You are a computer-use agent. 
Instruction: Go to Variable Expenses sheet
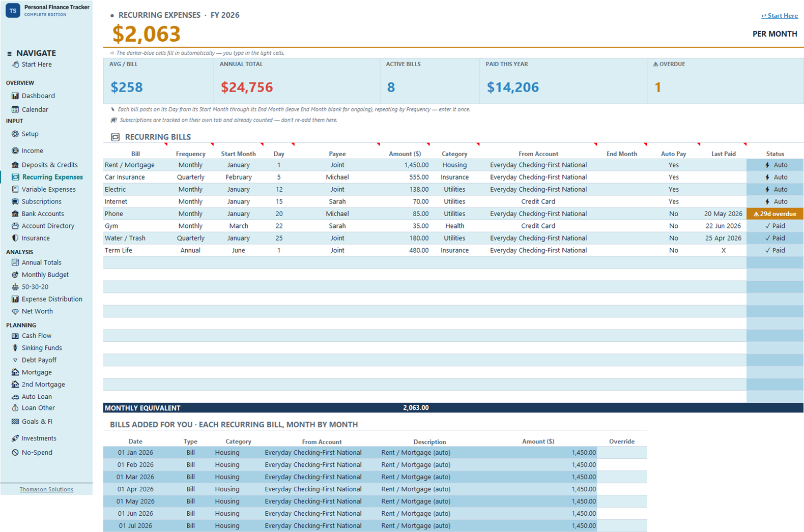coord(48,189)
